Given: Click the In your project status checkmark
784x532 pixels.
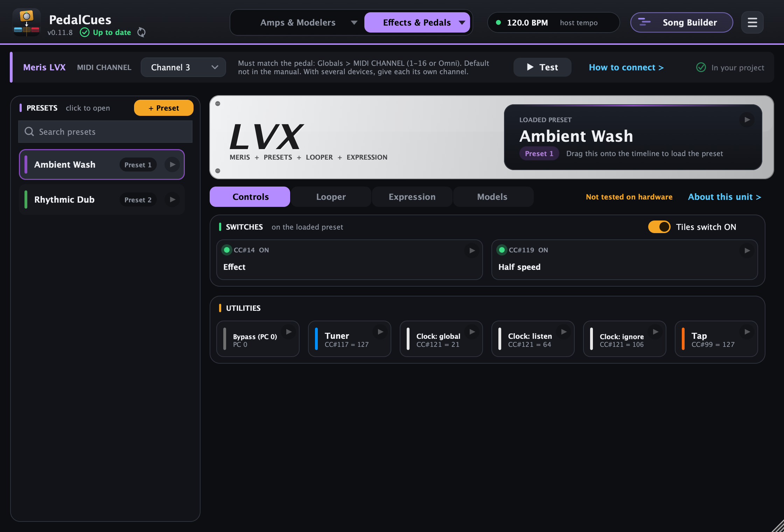Looking at the screenshot, I should click(x=701, y=67).
